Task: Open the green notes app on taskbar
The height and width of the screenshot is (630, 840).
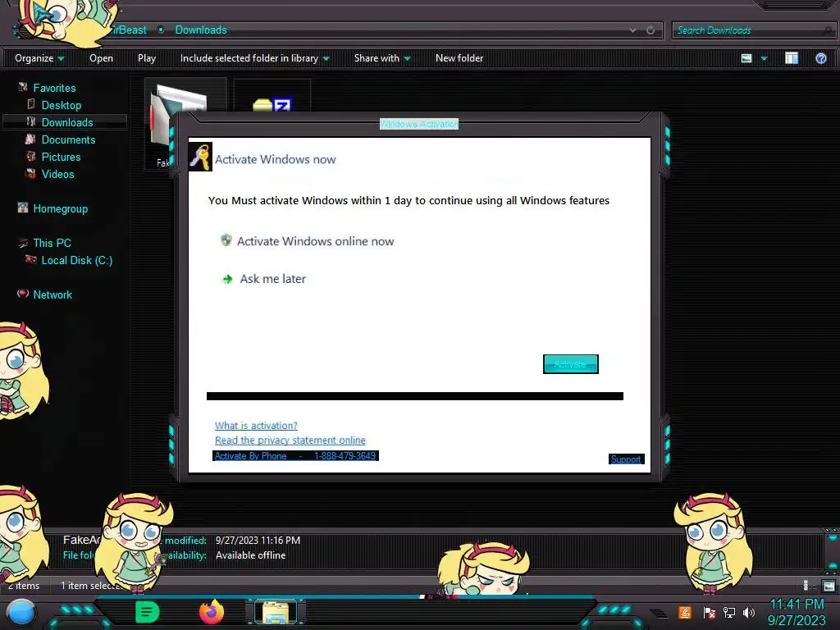Action: (x=147, y=612)
